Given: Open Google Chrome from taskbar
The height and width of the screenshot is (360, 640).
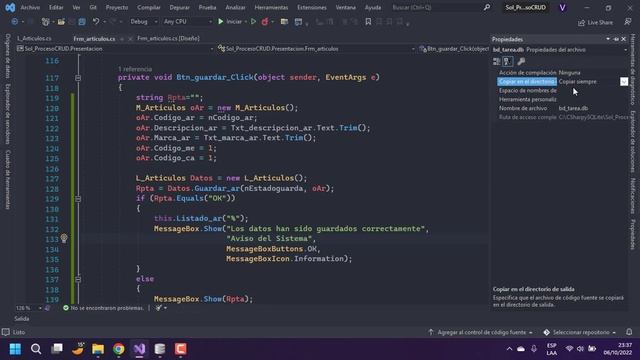Looking at the screenshot, I should click(119, 349).
